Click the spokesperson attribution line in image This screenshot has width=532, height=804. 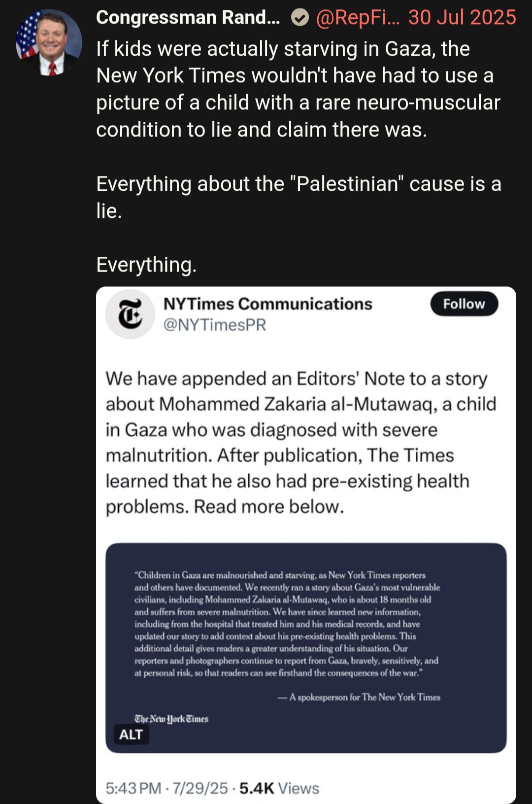coord(359,697)
